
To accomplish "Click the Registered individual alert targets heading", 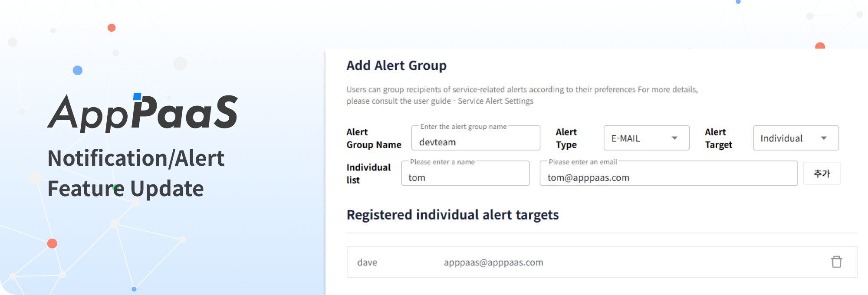I will click(453, 215).
